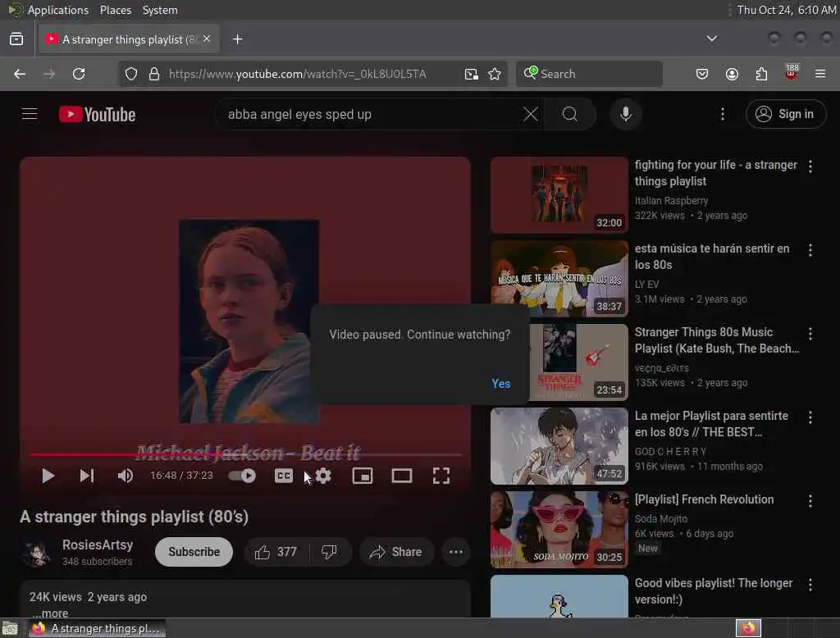Click clock showing Thu Oct 24
840x638 pixels.
(x=787, y=10)
